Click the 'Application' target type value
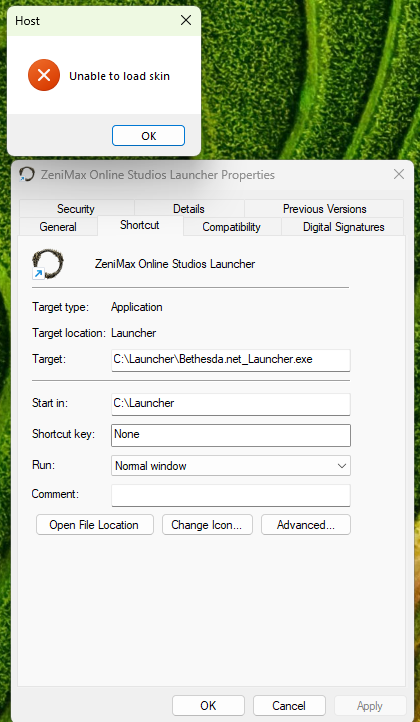Viewport: 420px width, 722px height. [136, 307]
